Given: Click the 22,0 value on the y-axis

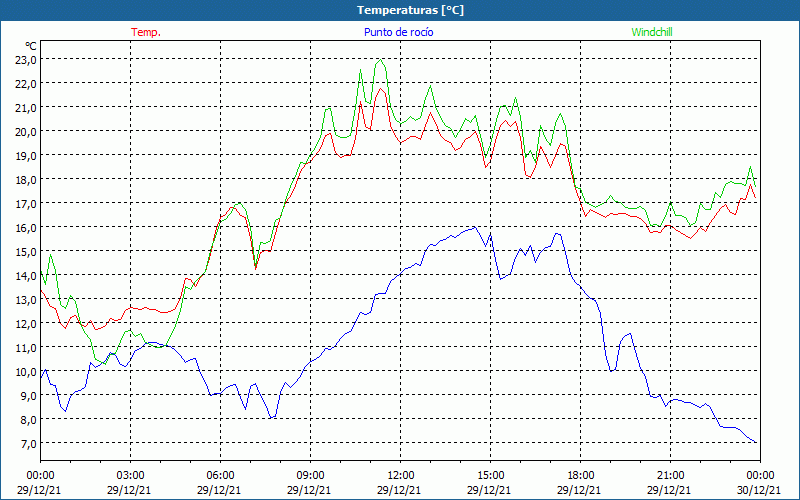Looking at the screenshot, I should (x=26, y=83).
